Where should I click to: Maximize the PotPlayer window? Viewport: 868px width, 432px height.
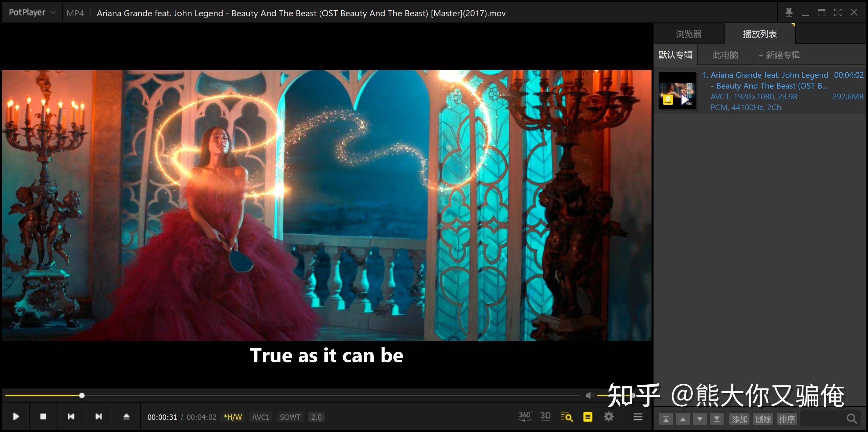click(821, 13)
